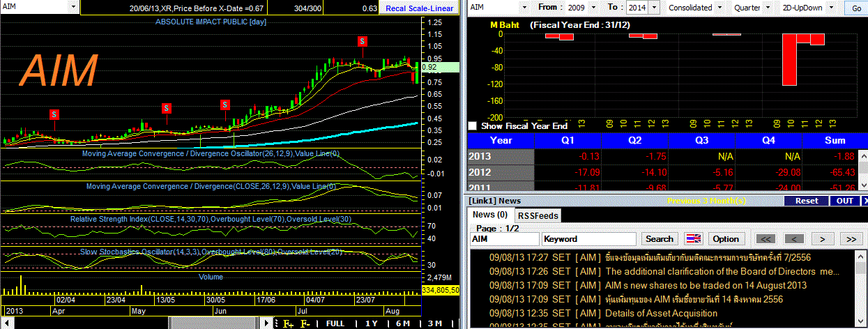Open news 'AIM s new shares to be traded'
The width and height of the screenshot is (868, 329).
pos(706,285)
